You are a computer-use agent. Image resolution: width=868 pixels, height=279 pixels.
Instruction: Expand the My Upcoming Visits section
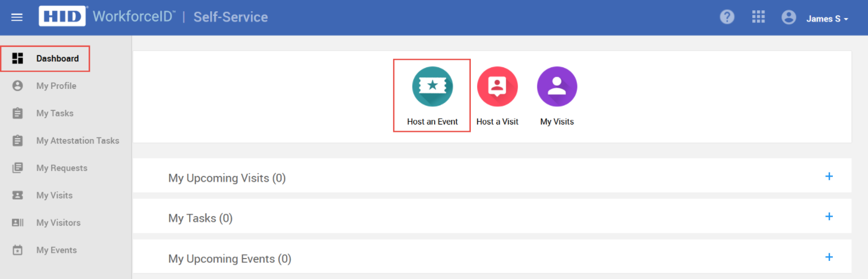[x=829, y=177]
